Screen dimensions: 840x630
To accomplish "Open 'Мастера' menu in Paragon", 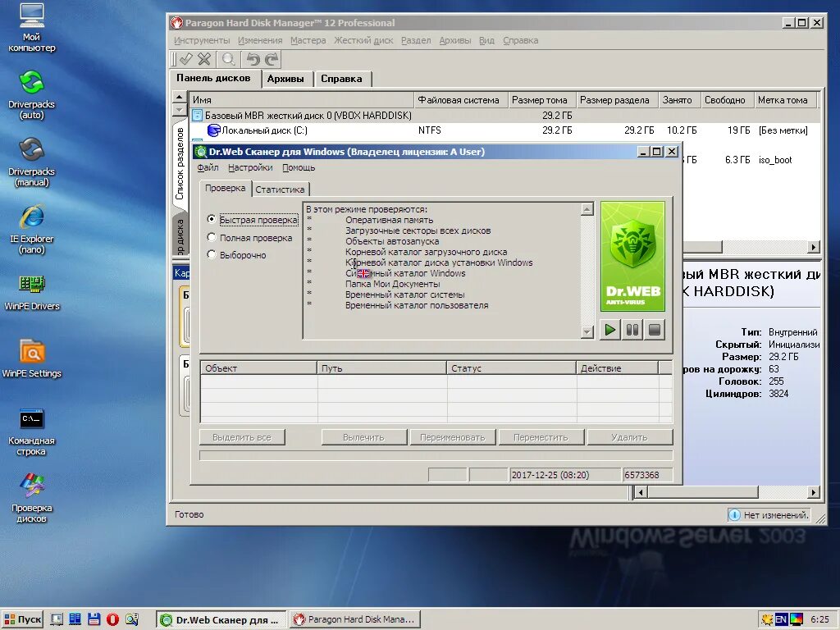I will (308, 40).
